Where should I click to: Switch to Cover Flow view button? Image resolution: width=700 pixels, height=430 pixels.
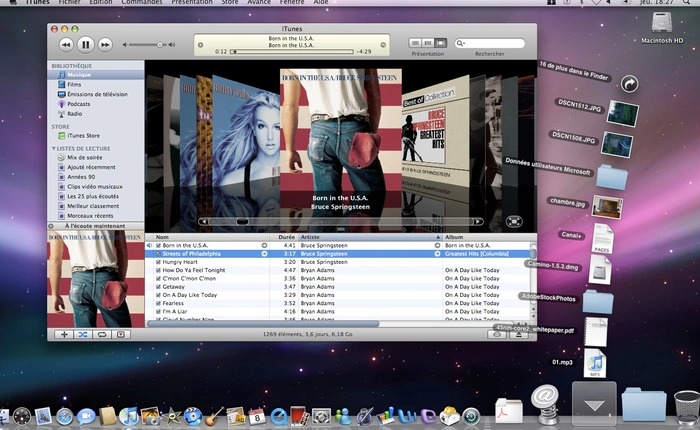(x=441, y=43)
